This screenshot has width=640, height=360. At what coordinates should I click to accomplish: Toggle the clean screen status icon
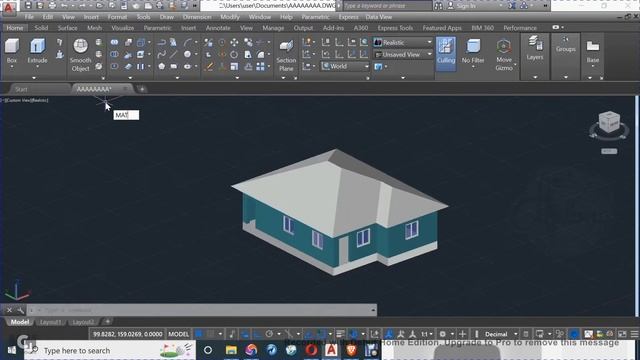point(622,334)
